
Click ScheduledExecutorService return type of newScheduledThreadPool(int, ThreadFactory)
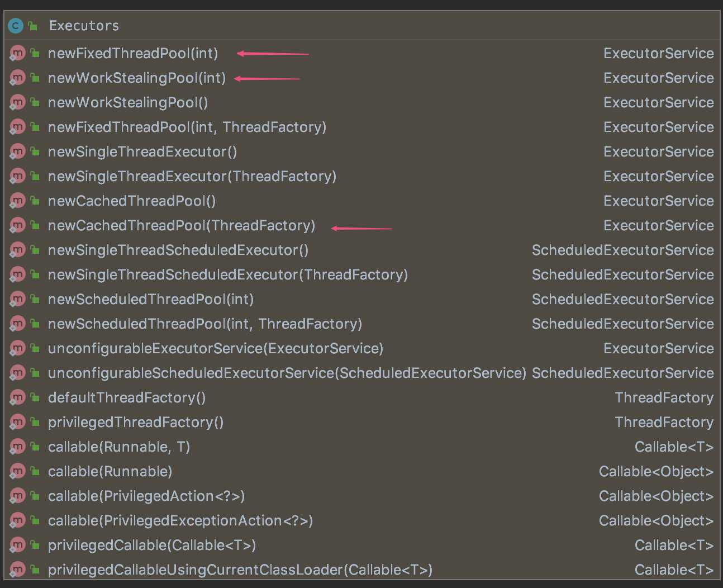tap(622, 324)
